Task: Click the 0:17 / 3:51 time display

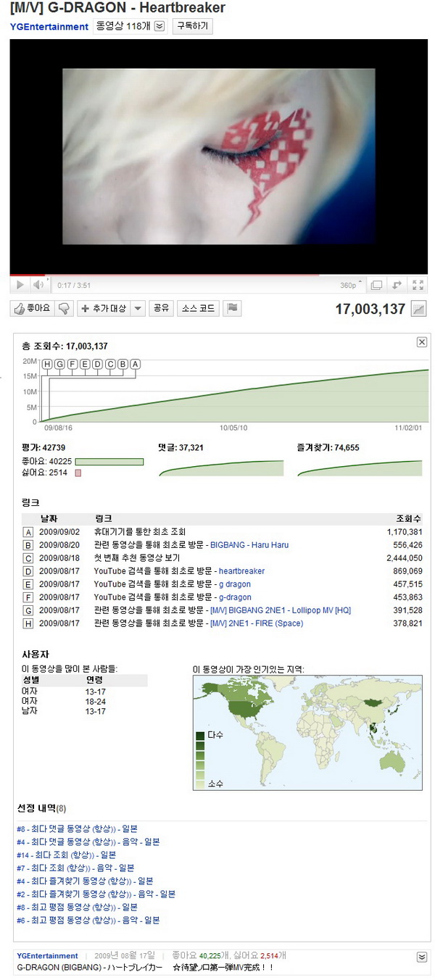Action: [74, 286]
